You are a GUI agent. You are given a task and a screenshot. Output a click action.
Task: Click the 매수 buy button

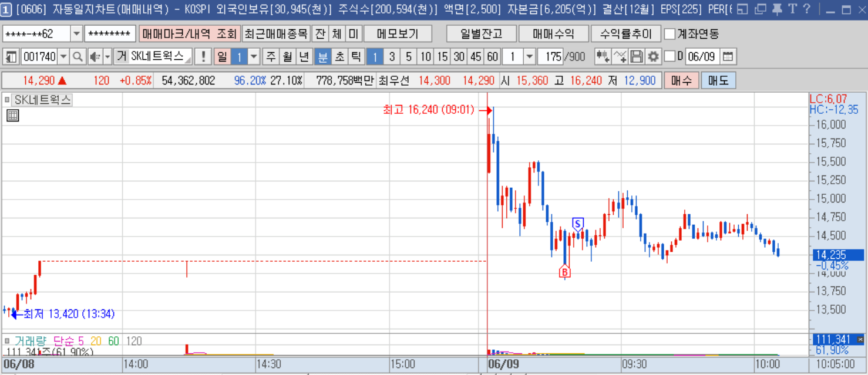pos(681,80)
